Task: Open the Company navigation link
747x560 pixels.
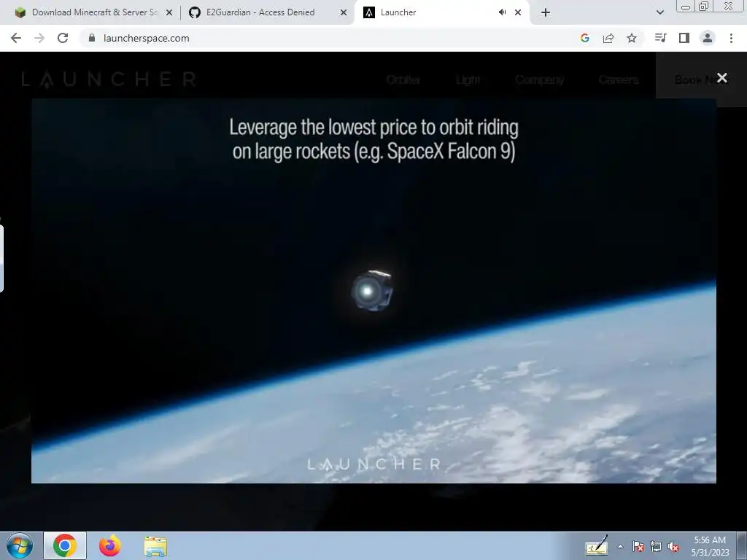Action: [x=539, y=79]
